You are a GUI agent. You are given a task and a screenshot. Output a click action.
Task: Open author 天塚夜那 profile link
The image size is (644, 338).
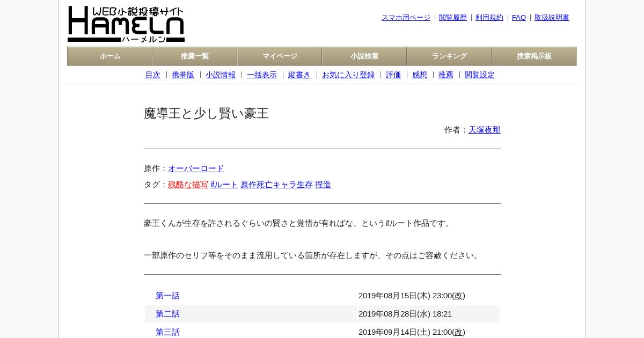(x=485, y=130)
